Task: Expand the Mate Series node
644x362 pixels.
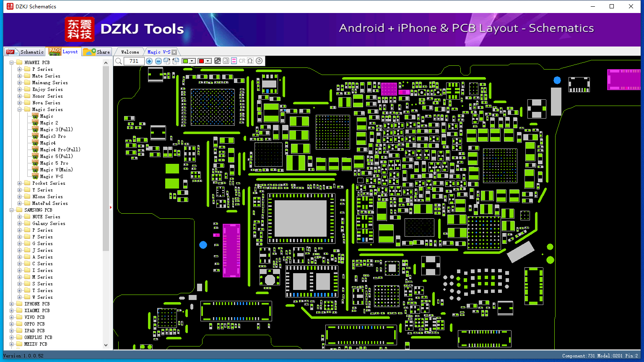Action: tap(20, 76)
